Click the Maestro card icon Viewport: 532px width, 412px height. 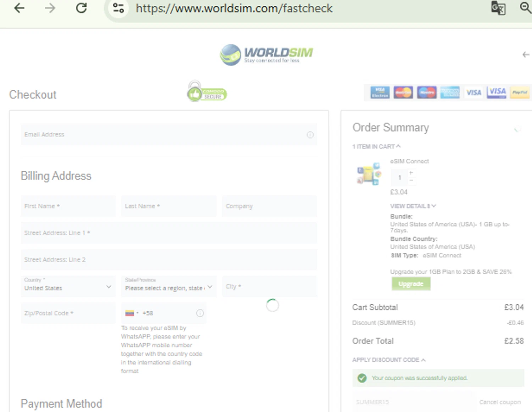pyautogui.click(x=427, y=93)
